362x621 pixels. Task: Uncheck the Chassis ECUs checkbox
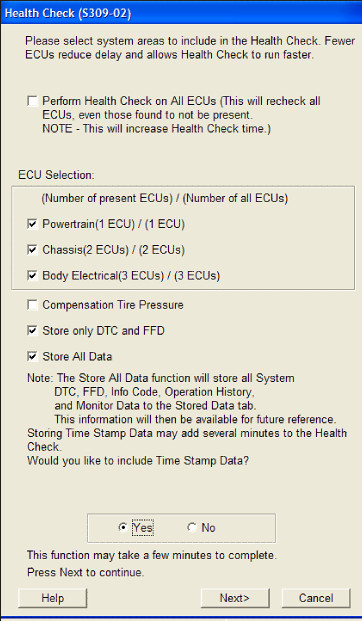32,250
